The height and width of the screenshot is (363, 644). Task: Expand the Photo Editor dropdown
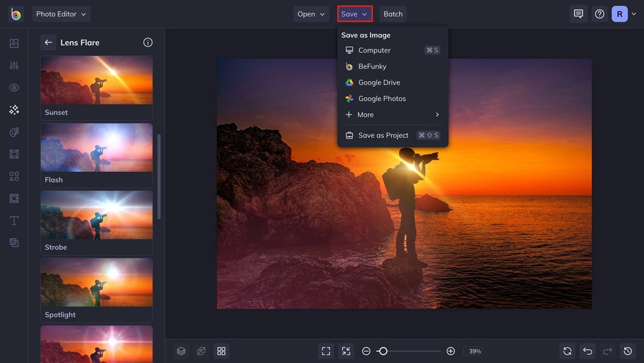[x=61, y=14]
